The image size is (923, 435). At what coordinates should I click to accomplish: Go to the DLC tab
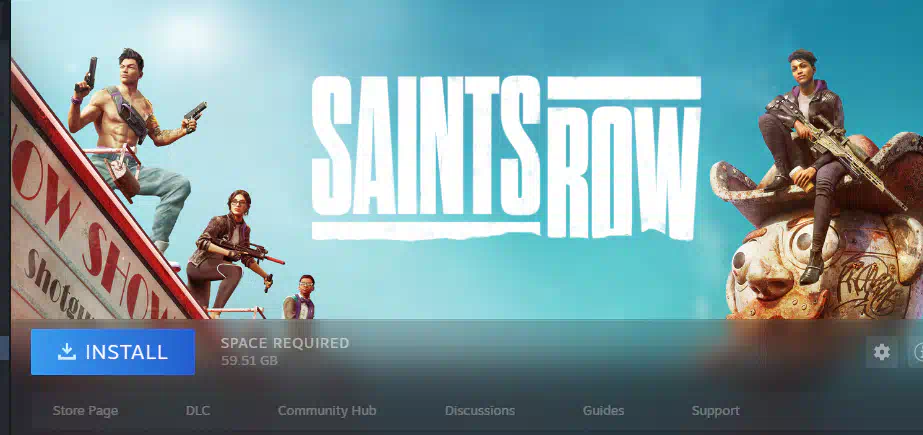click(198, 410)
